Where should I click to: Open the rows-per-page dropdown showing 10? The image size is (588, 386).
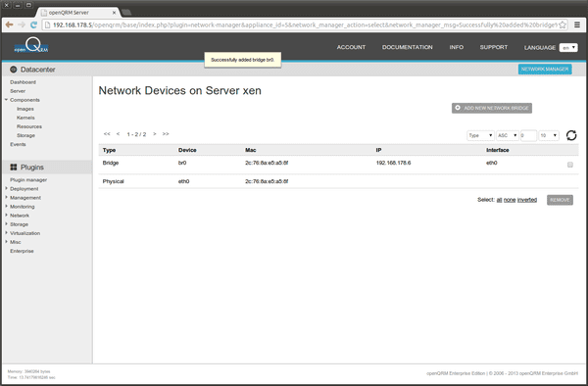coord(549,135)
